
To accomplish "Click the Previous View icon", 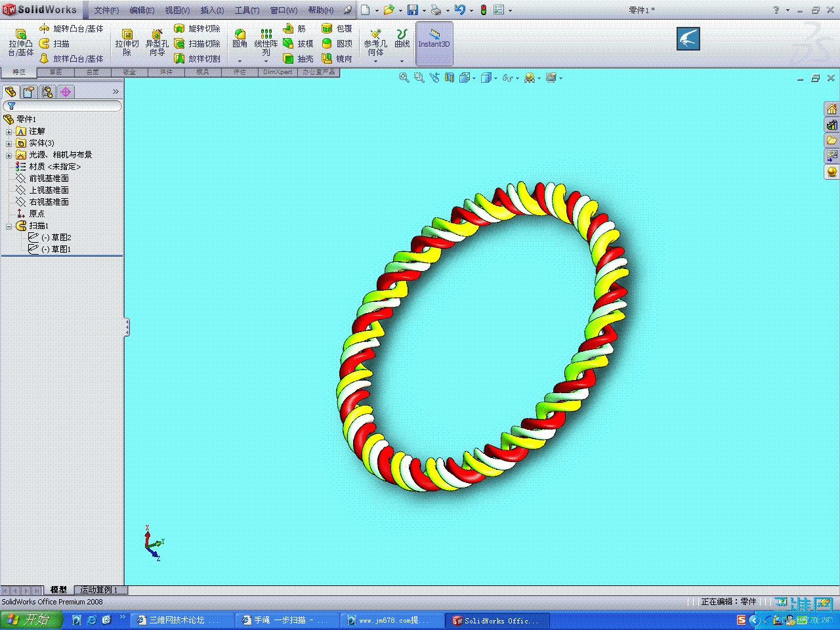I will [434, 77].
